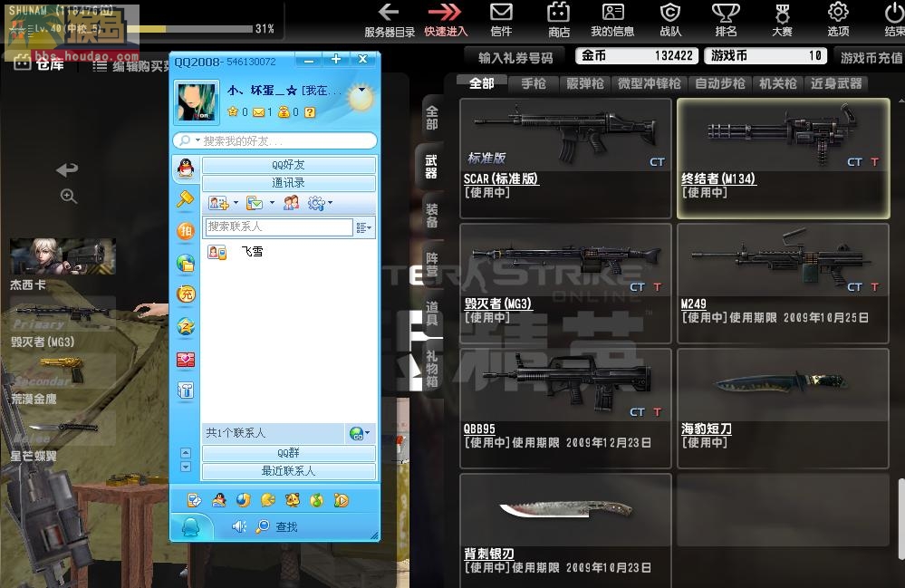This screenshot has width=905, height=588.
Task: Open the orange Paipai icon in QQ sidebar
Action: tap(186, 231)
